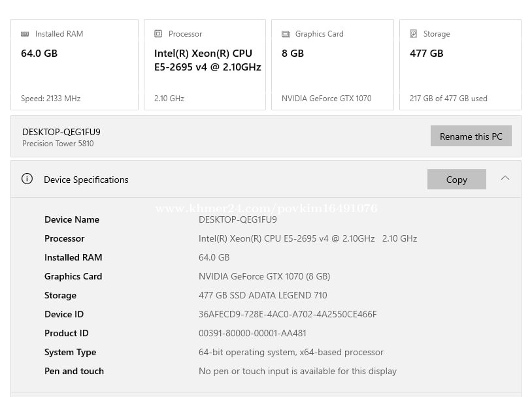Screen dimensions: 532x397
Task: Click the Storage drive icon
Action: tap(414, 34)
